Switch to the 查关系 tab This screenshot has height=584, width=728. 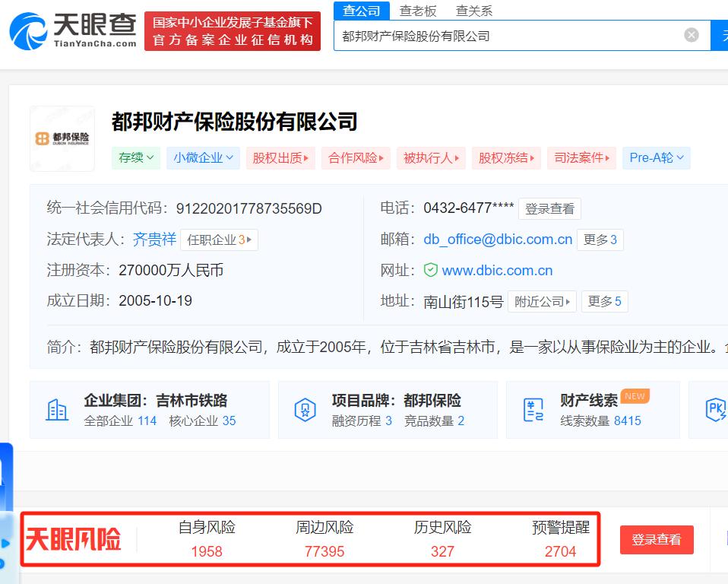coord(473,11)
